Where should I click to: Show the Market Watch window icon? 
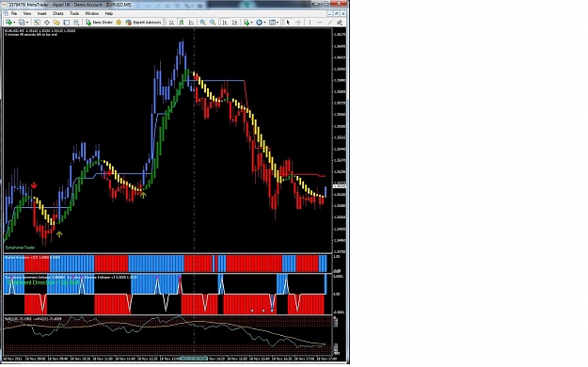coord(37,23)
